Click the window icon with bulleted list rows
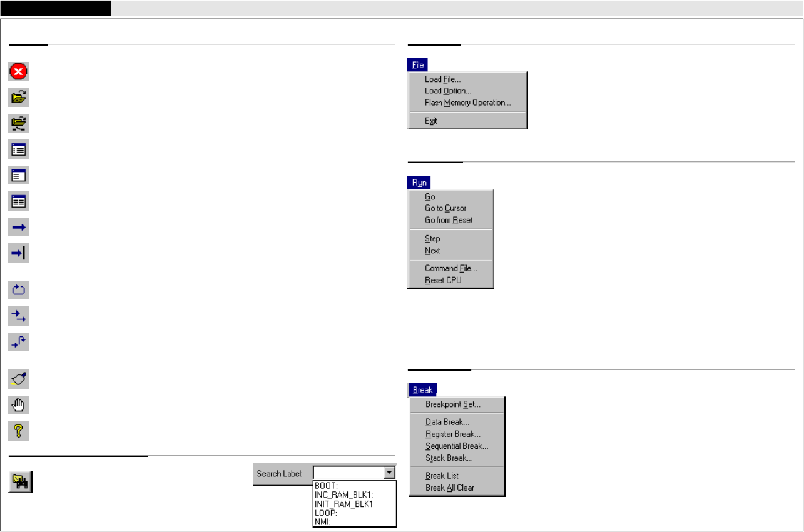Viewport: 804px width, 532px height. tap(19, 149)
